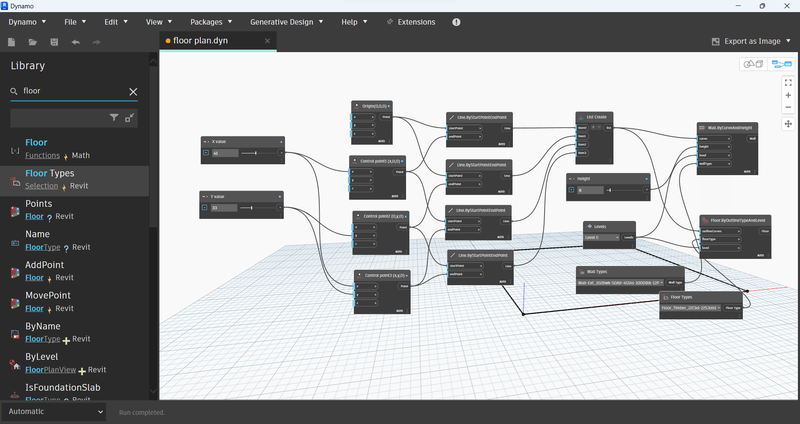800x424 pixels.
Task: Zoom out with the minus icon
Action: click(x=788, y=107)
